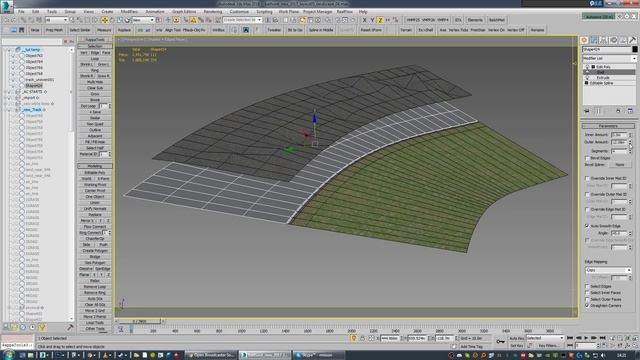Screen dimensions: 640x360
Task: Click the time slider handle
Action: pos(141,321)
